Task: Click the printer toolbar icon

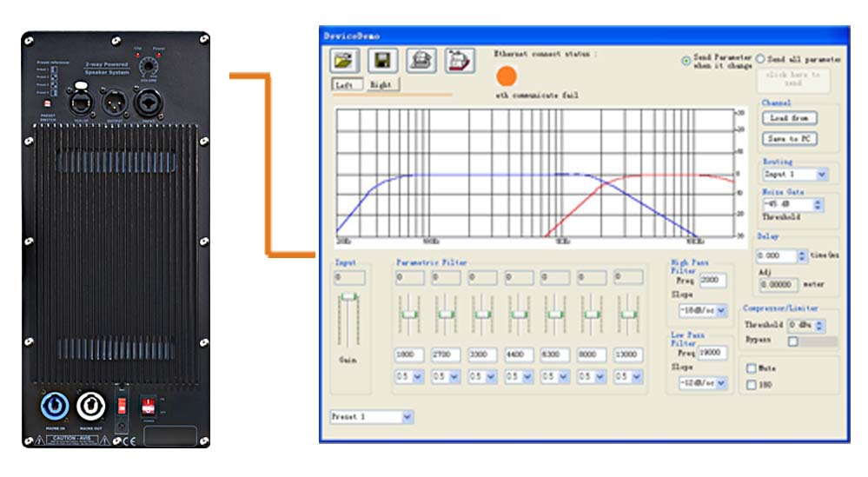Action: point(421,60)
